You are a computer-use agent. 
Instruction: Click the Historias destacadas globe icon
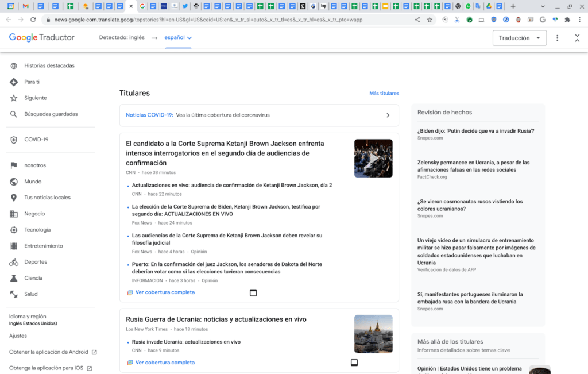coord(14,65)
